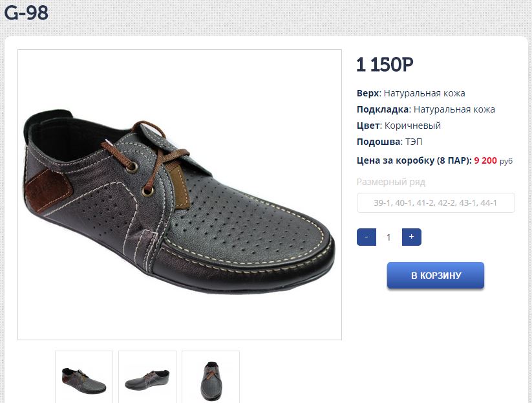Increase quantity with the plus button
This screenshot has width=532, height=403.
click(x=411, y=237)
